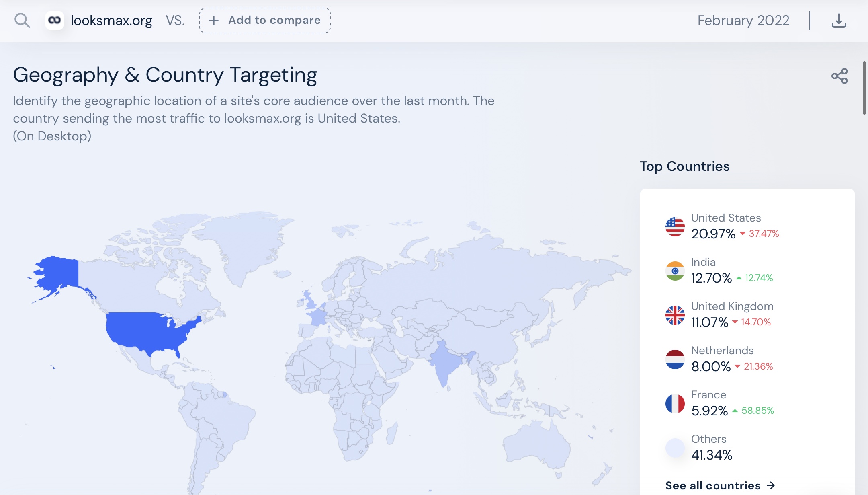Screen dimensions: 868x495
Task: Click the share icon beside Geography heading
Action: 839,76
